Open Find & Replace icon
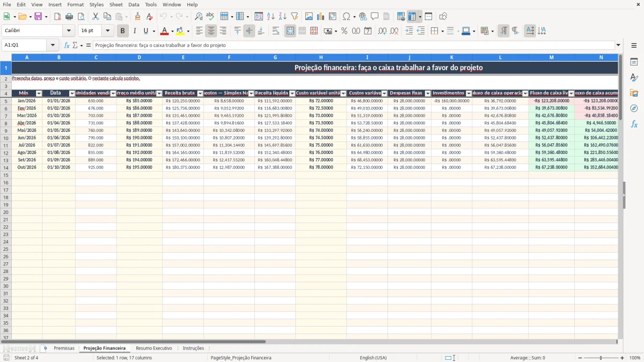 pyautogui.click(x=199, y=17)
